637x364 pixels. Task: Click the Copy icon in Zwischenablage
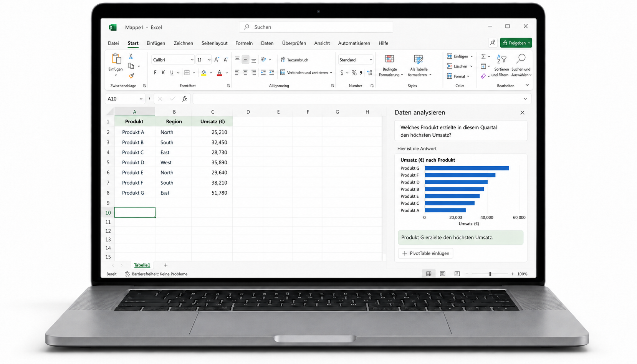click(131, 66)
